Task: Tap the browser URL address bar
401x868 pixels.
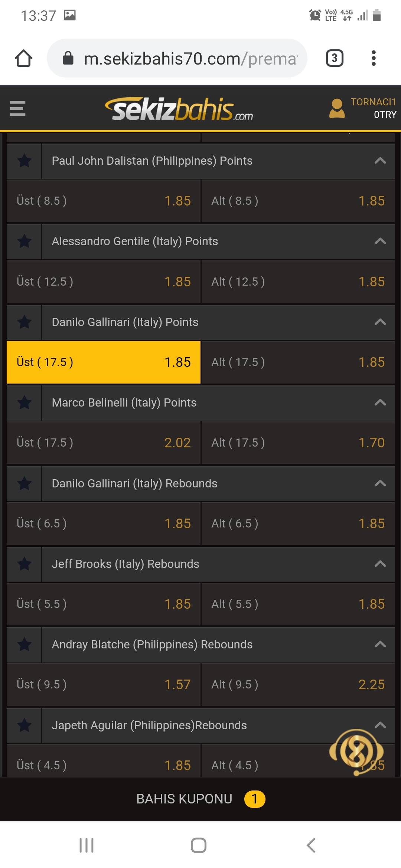Action: tap(177, 58)
